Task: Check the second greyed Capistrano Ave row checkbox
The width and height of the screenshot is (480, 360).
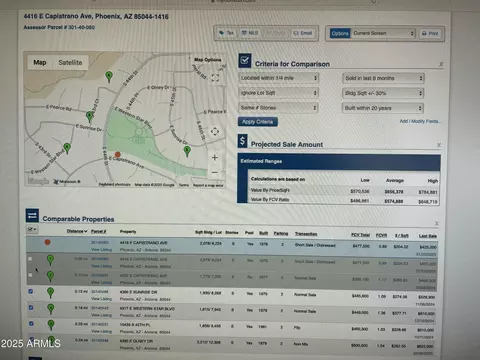Action: (x=30, y=275)
